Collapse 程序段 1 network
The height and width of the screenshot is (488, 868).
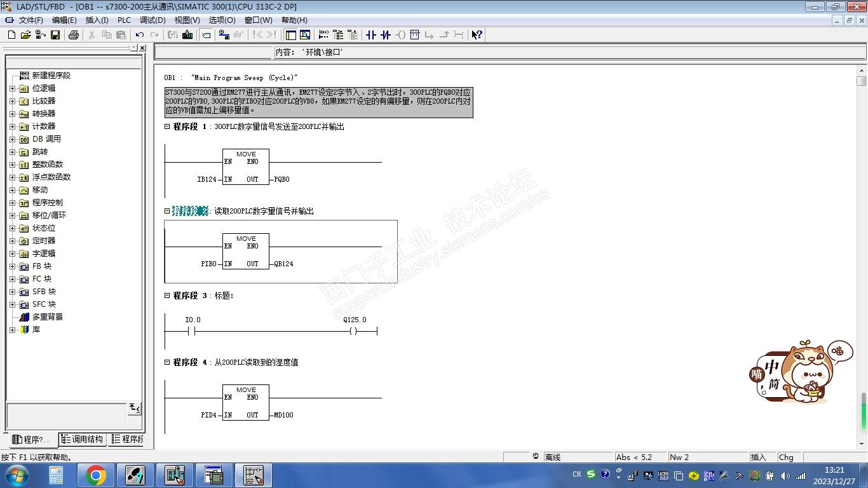tap(167, 126)
